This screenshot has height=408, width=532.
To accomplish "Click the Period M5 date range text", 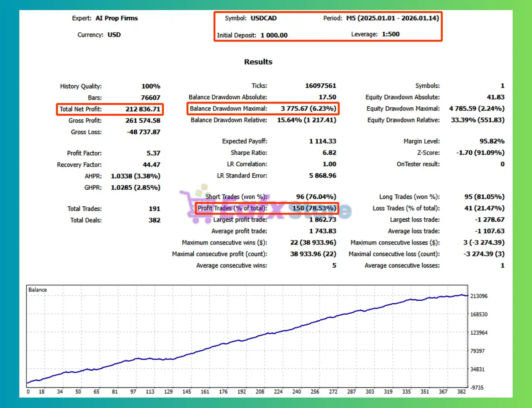I will (392, 18).
